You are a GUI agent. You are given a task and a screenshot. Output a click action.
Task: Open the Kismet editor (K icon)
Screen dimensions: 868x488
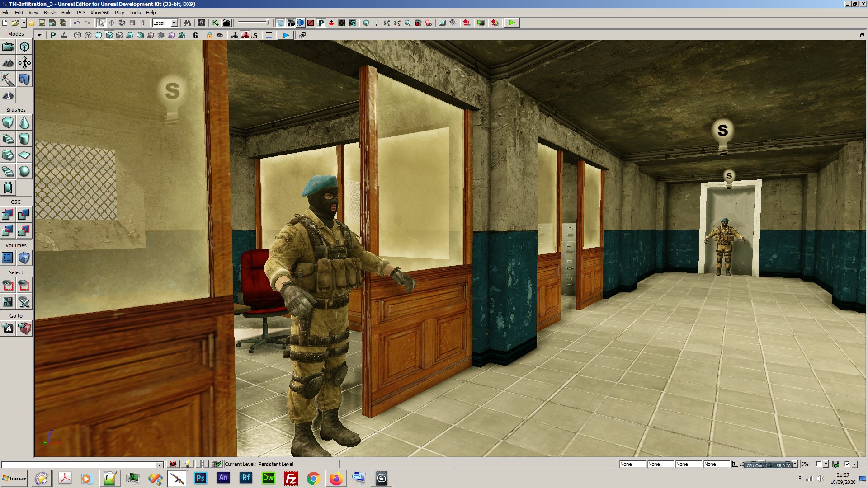216,23
